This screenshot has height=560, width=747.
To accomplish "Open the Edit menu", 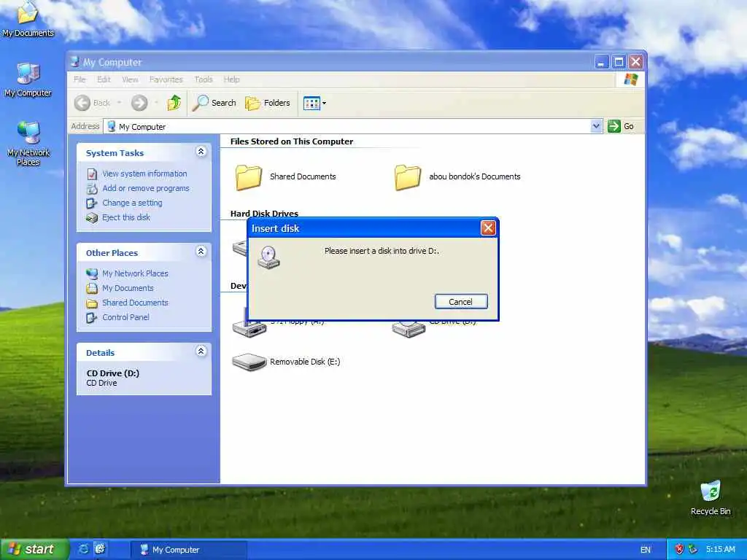I will [104, 79].
